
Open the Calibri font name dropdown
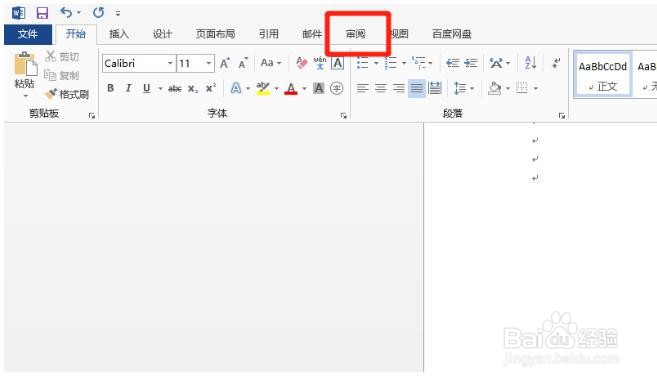pos(170,64)
